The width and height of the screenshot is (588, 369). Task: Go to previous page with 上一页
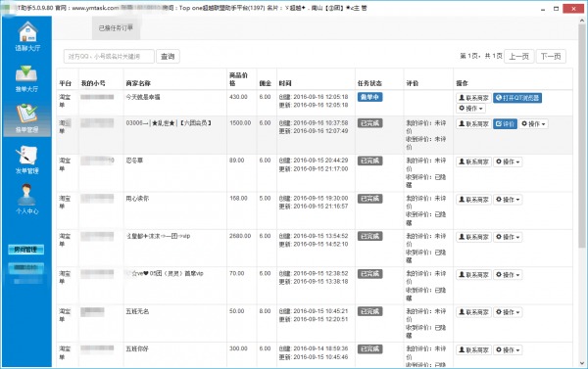point(518,56)
